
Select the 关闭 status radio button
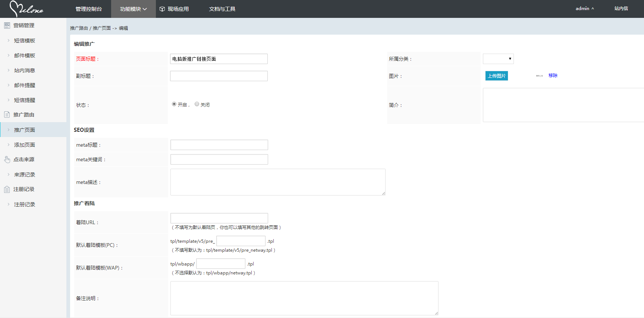pos(197,104)
